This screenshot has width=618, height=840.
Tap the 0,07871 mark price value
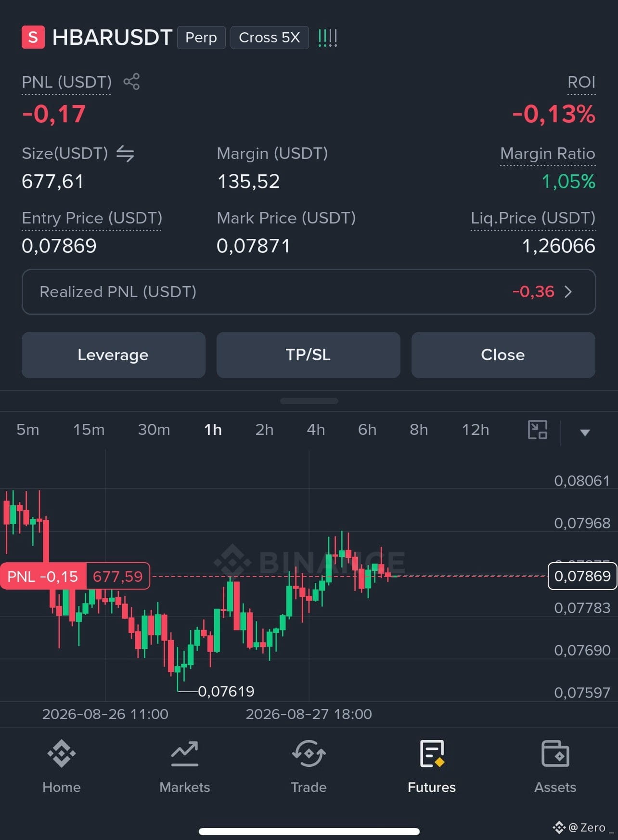click(x=253, y=246)
